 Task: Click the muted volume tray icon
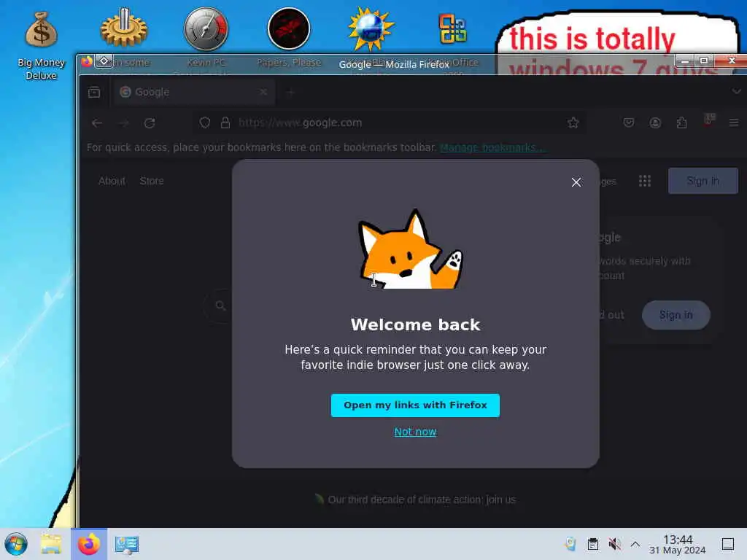[x=614, y=544]
